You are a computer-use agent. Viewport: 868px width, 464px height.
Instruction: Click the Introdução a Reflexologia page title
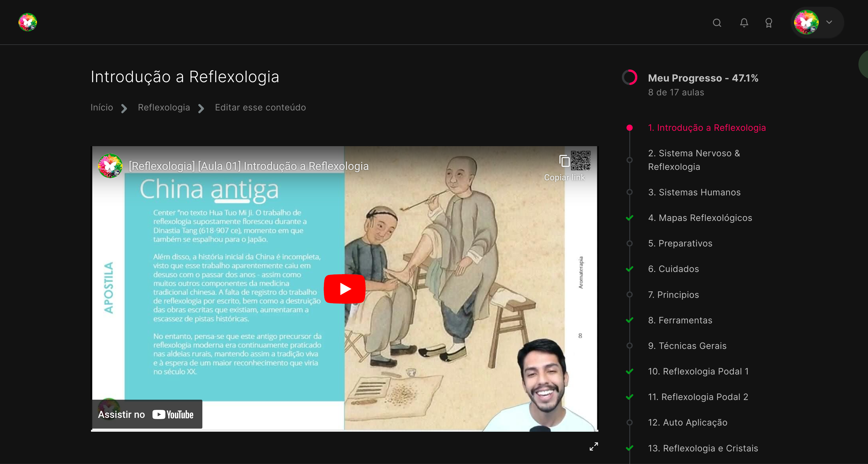point(185,77)
